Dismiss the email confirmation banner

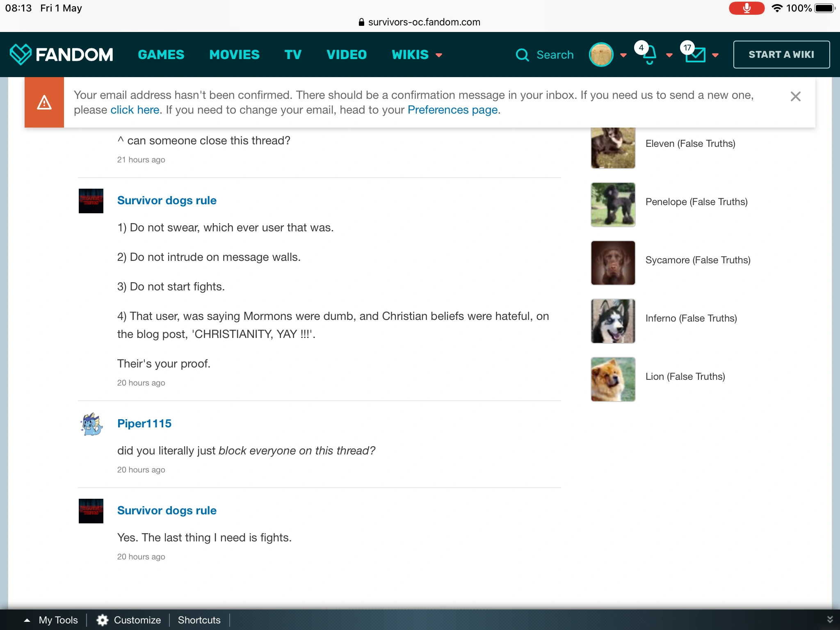click(x=795, y=96)
